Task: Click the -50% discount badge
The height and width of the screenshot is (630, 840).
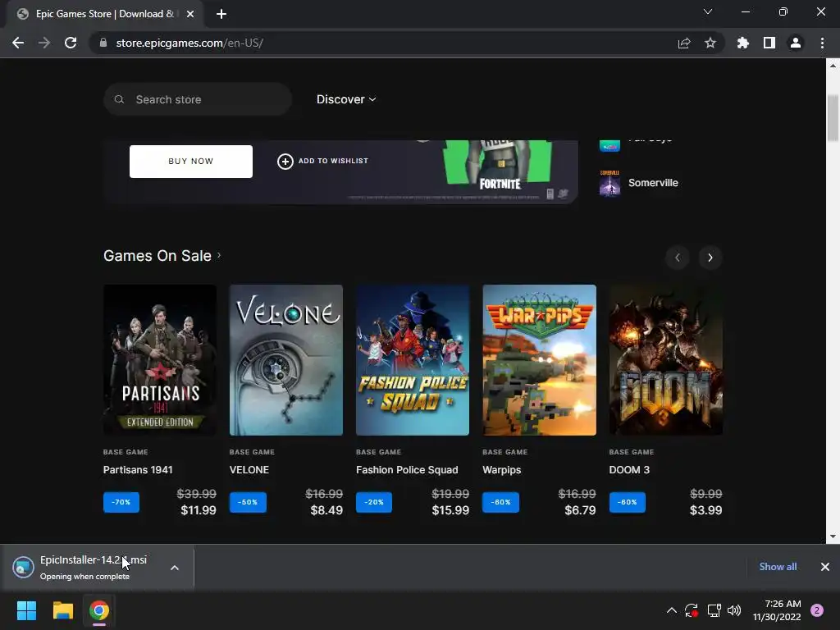Action: coord(248,502)
